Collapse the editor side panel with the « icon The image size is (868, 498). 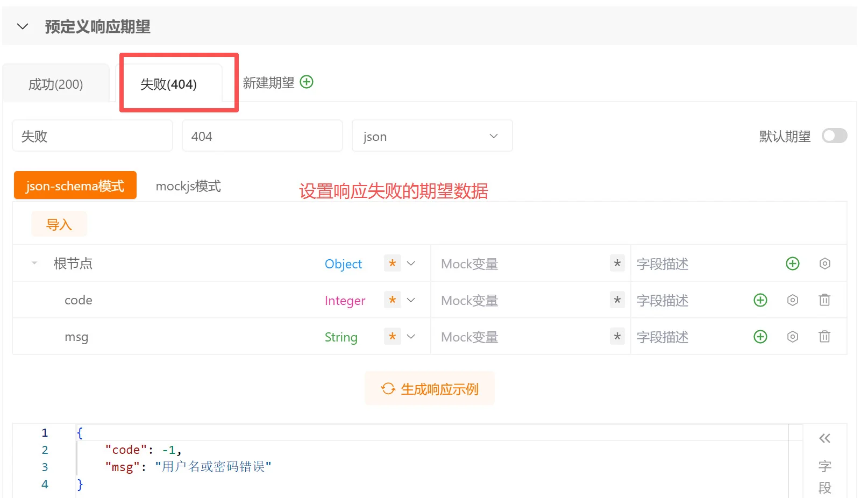pos(824,438)
